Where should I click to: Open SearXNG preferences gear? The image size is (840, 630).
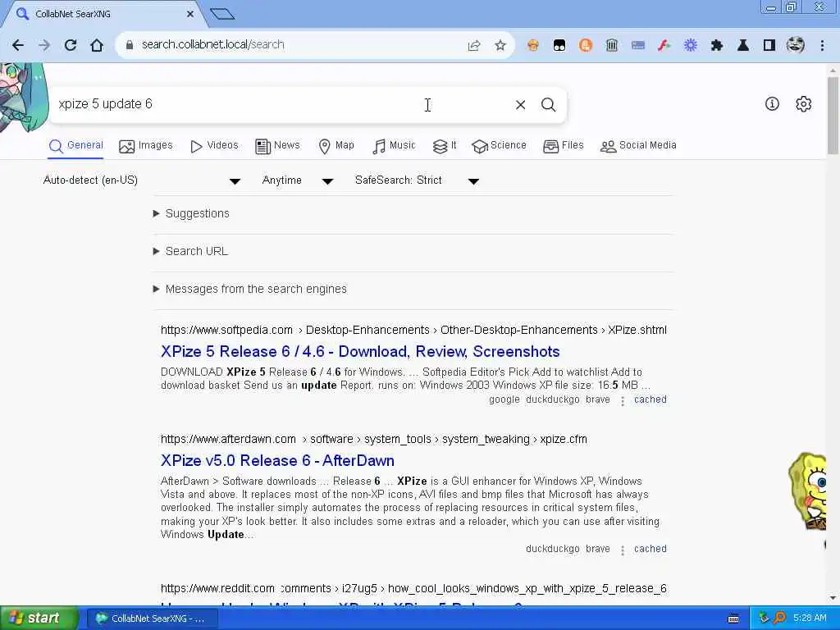pyautogui.click(x=804, y=104)
